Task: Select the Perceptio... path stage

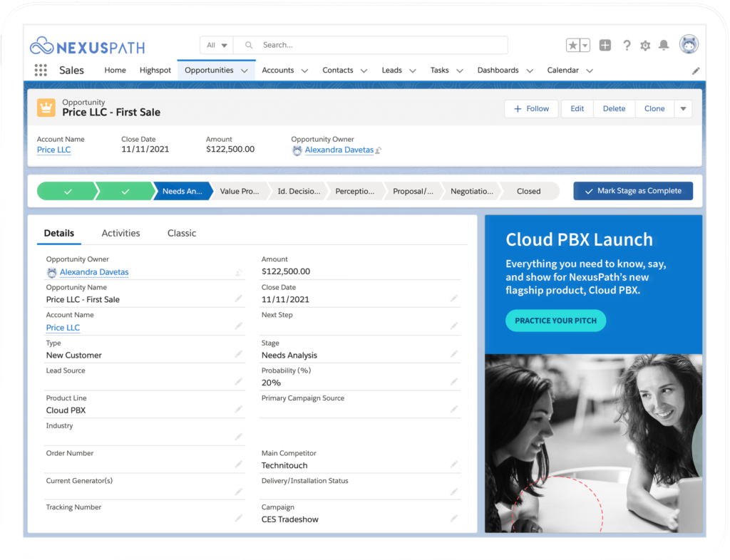Action: click(x=355, y=191)
